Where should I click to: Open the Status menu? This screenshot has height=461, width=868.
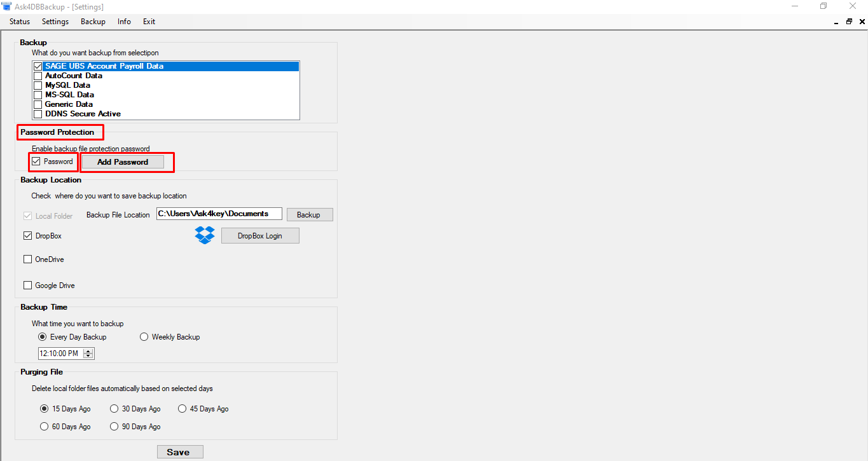[20, 22]
